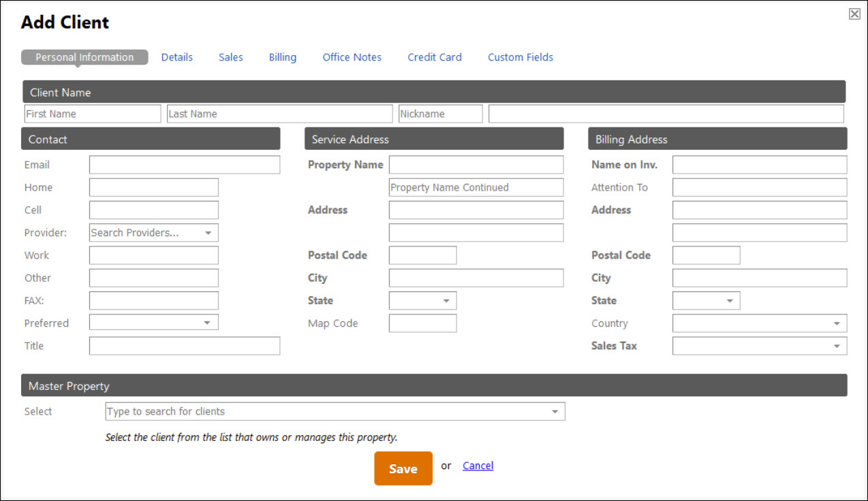Select the Map Code field
The image size is (868, 501).
(x=423, y=323)
